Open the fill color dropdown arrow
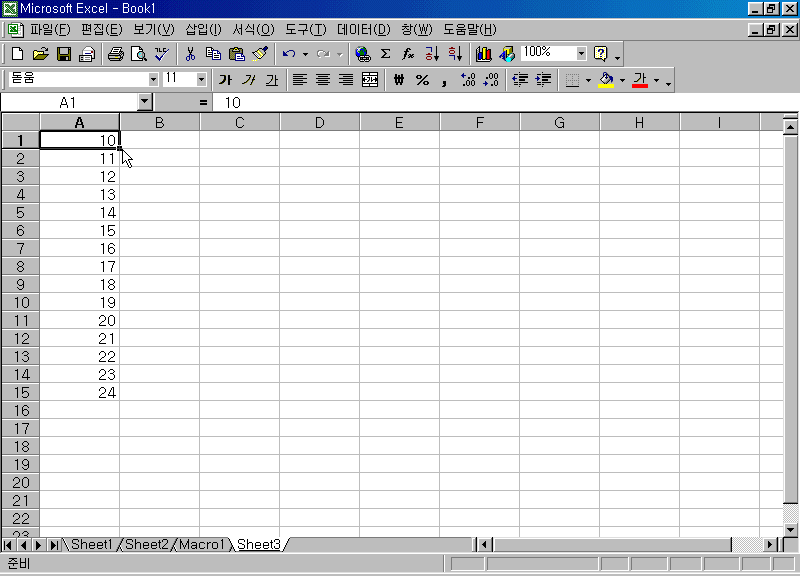The width and height of the screenshot is (800, 576). pyautogui.click(x=622, y=80)
